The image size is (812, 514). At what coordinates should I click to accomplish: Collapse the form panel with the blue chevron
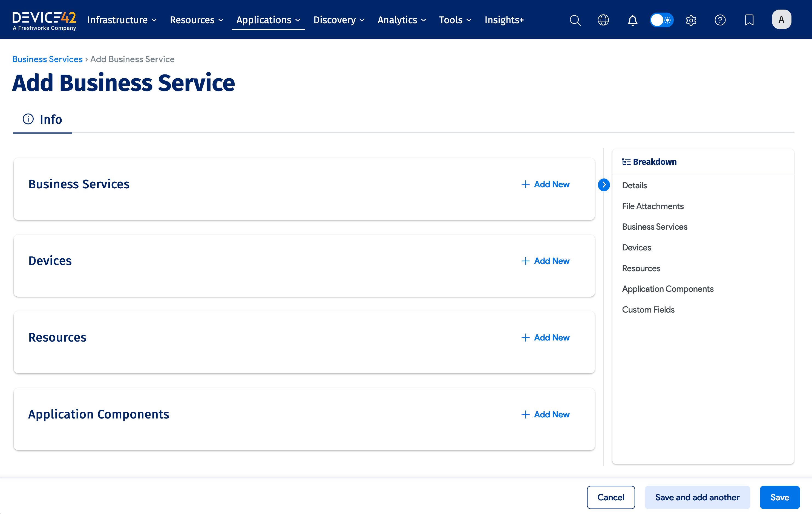604,185
